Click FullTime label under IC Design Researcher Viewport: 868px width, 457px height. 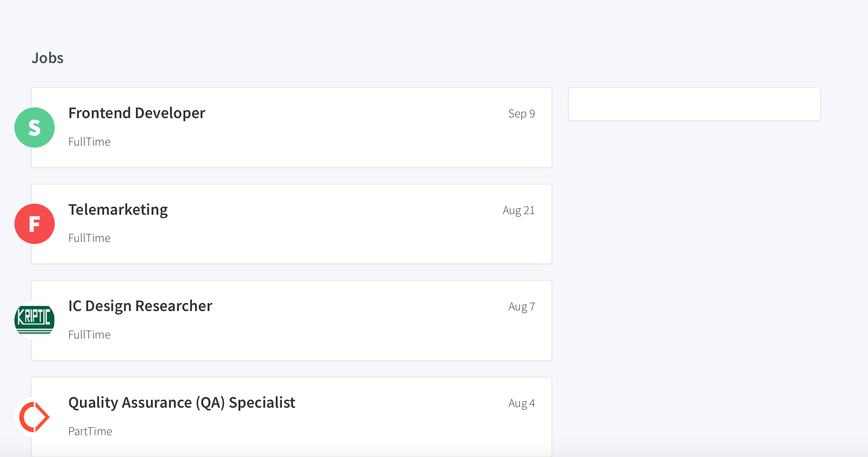[x=89, y=335]
